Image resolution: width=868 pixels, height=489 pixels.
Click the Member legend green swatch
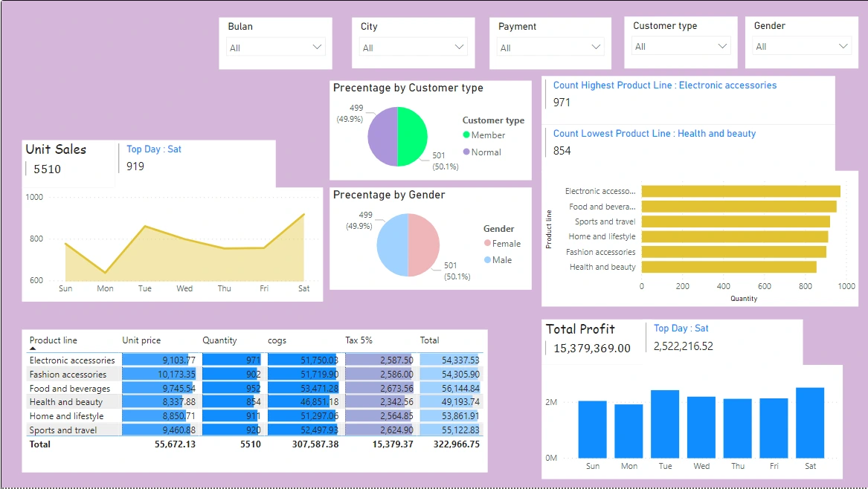click(466, 135)
